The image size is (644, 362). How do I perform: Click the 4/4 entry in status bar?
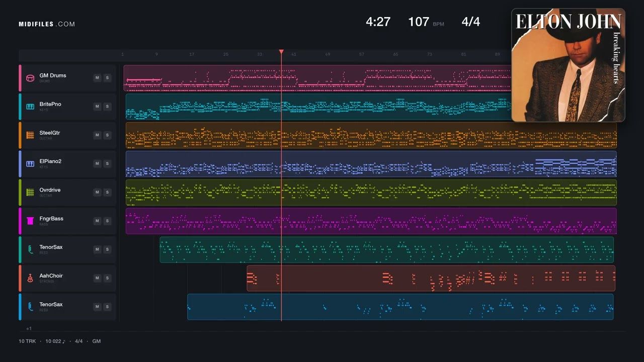pos(79,341)
